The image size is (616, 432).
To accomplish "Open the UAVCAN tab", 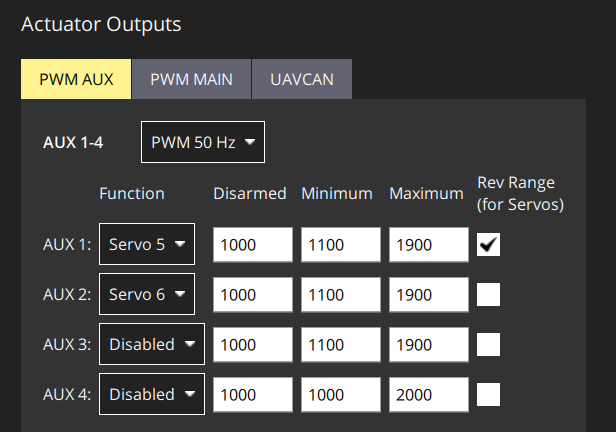I will coord(302,80).
